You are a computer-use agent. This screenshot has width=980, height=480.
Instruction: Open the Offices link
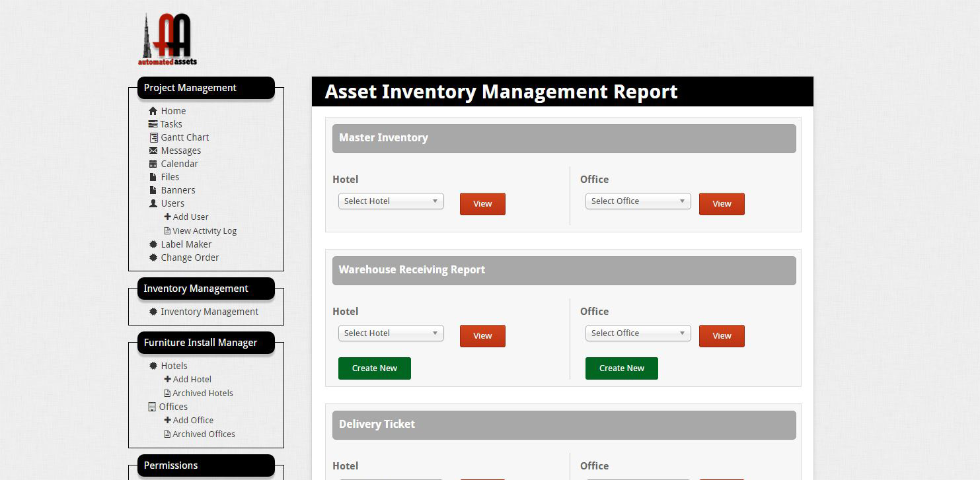(x=173, y=407)
